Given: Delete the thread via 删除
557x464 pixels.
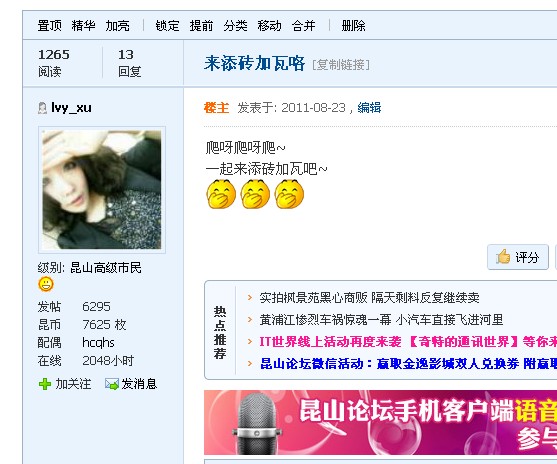Looking at the screenshot, I should point(353,26).
